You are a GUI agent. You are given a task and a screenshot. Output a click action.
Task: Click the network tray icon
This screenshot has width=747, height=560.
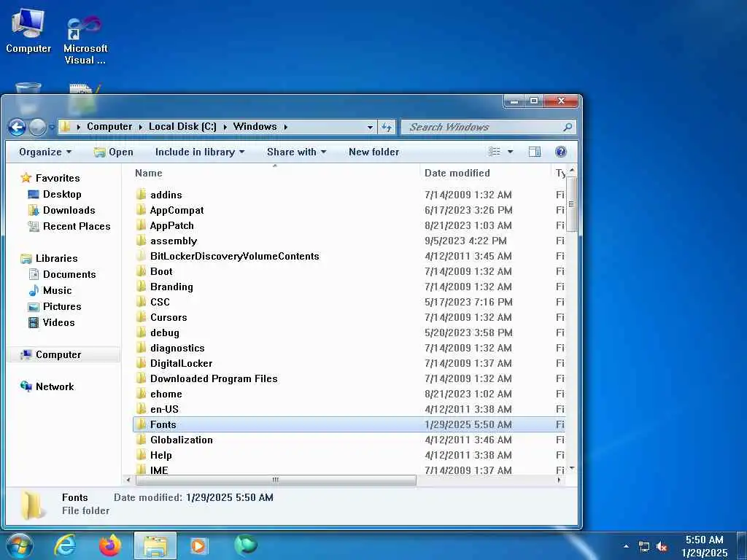point(643,547)
